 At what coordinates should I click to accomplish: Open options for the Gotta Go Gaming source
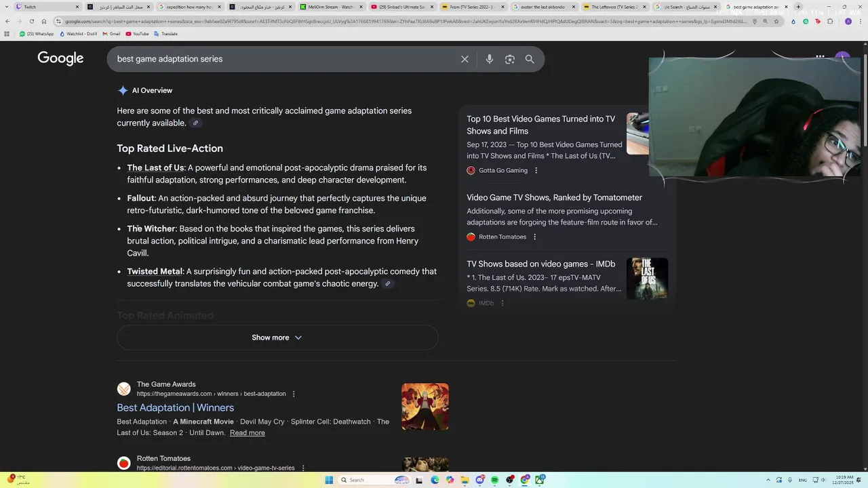pyautogui.click(x=536, y=171)
